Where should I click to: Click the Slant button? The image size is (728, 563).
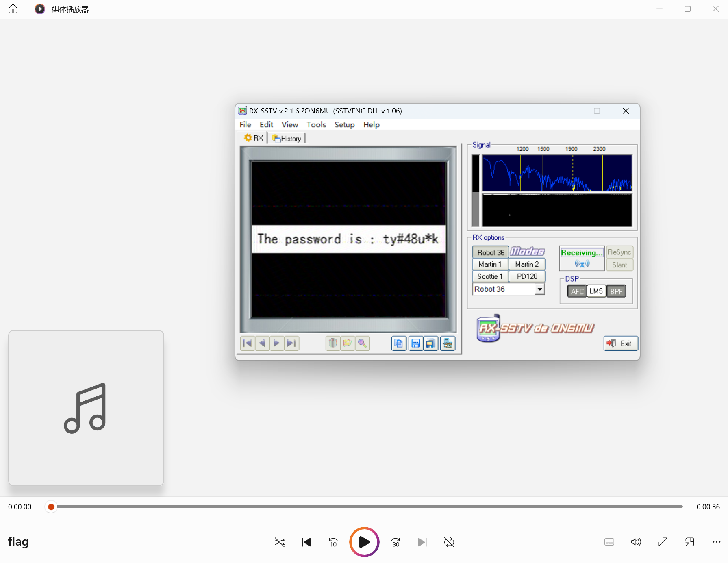(x=619, y=265)
